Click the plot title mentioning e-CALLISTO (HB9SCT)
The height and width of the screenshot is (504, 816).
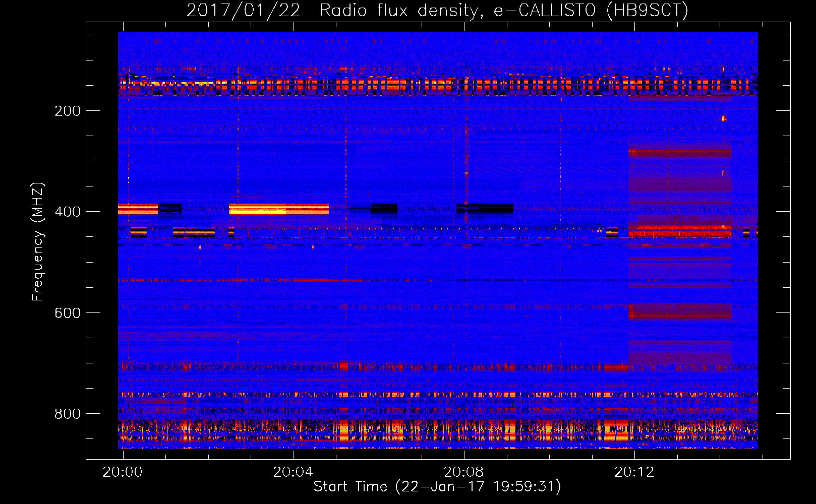point(437,10)
